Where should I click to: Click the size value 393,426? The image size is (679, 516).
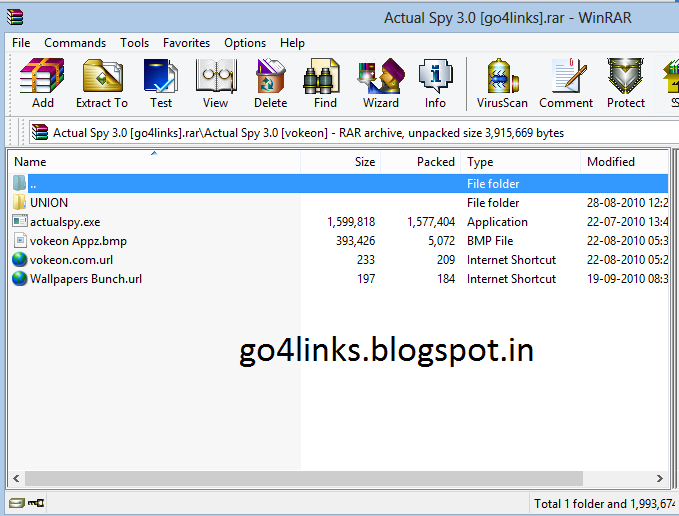pos(356,241)
